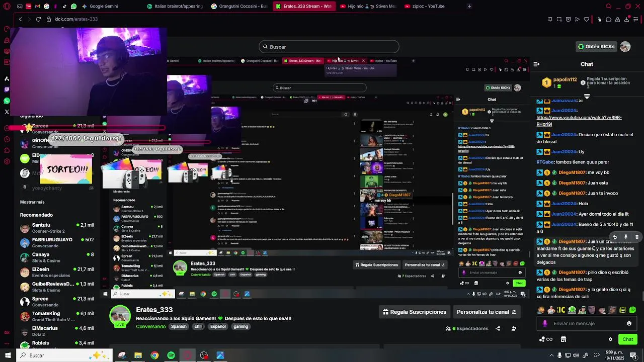
Task: Pin the hovered chat message
Action: [x=626, y=237]
